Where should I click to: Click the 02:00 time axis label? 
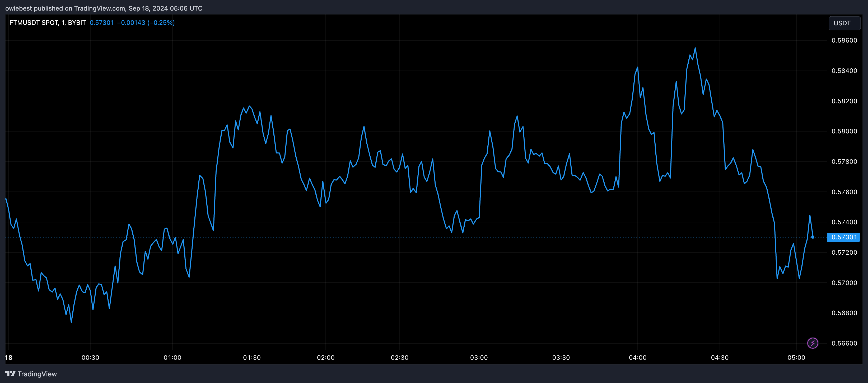coord(326,357)
